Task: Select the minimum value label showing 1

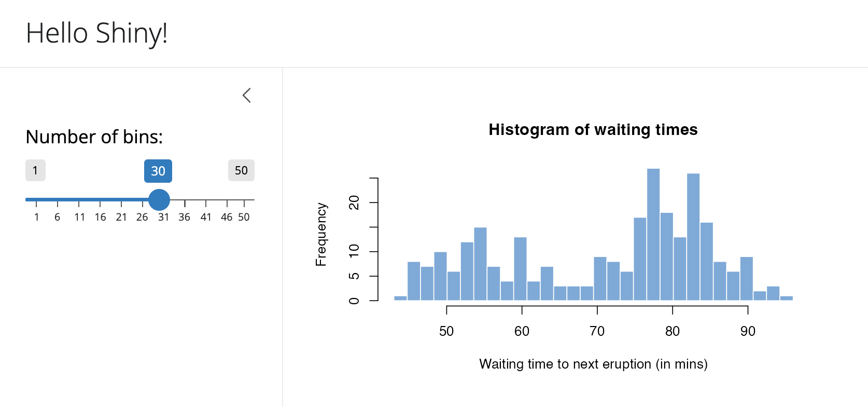Action: (35, 170)
